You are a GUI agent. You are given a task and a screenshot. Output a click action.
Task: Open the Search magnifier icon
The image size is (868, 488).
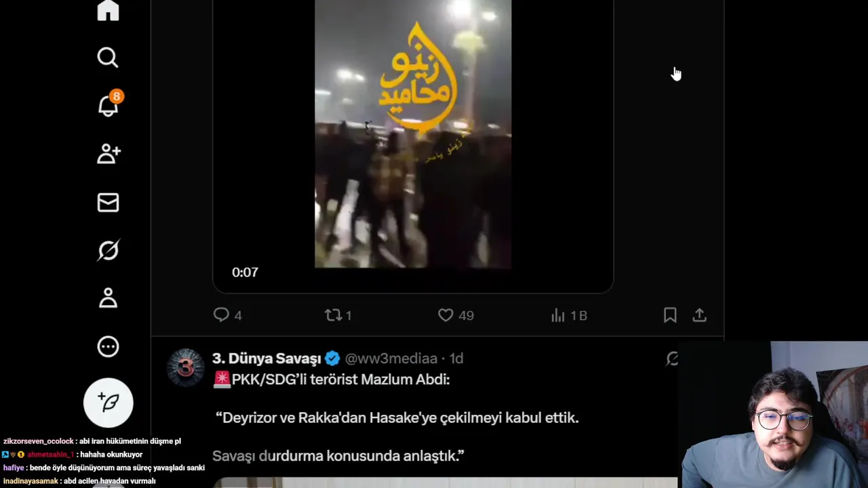point(108,58)
